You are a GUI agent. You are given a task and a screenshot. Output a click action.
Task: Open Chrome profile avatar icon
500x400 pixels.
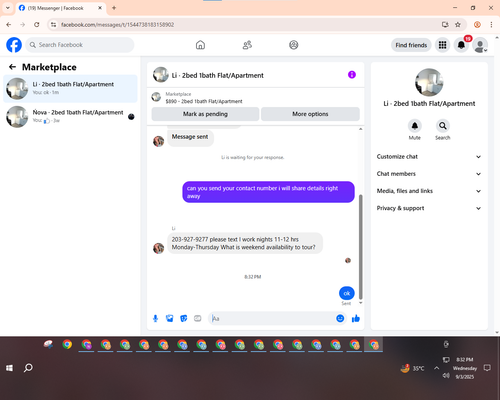coord(477,25)
